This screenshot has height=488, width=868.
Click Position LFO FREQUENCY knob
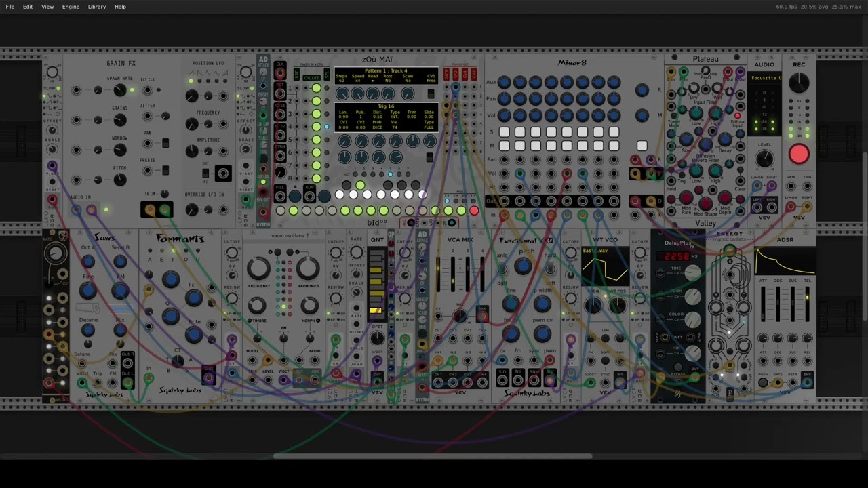point(192,125)
